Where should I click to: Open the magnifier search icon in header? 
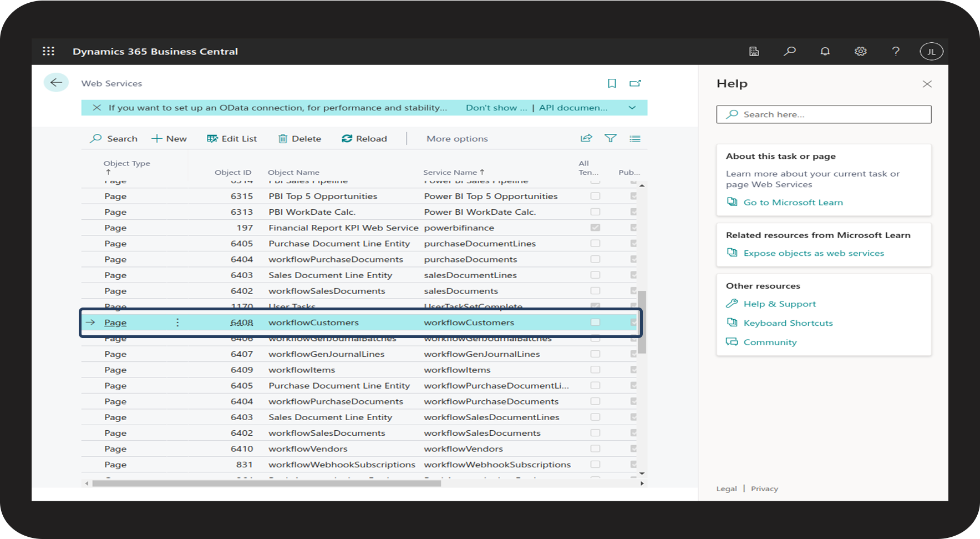point(790,51)
